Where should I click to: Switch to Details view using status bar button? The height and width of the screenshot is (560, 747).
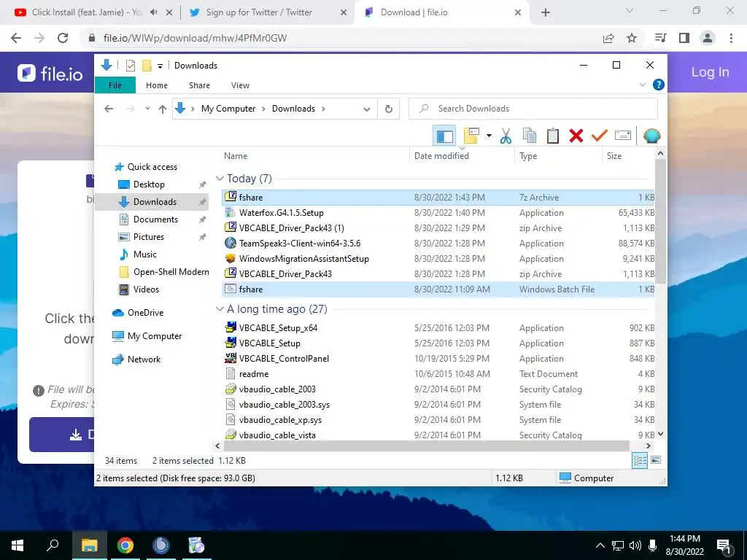tap(640, 461)
